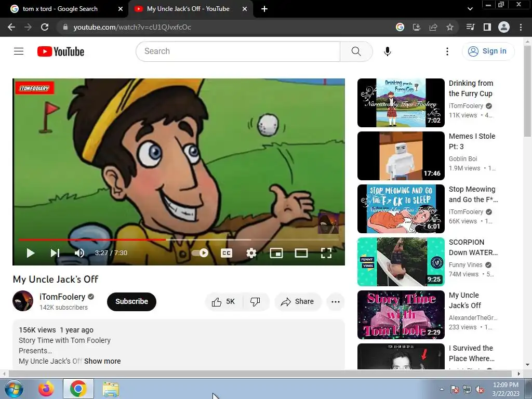Screen dimensions: 532x399
Task: Enable miniplayer mode icon
Action: click(x=276, y=253)
